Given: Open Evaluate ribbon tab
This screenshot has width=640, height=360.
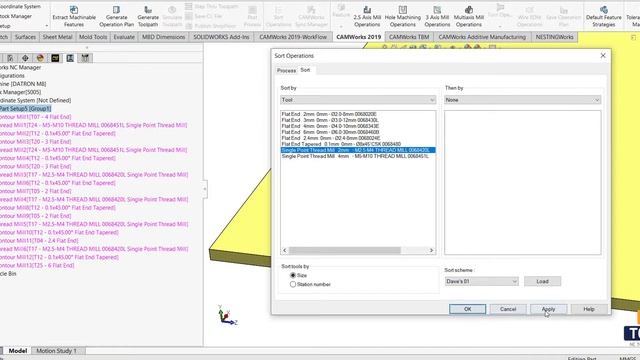Looking at the screenshot, I should pyautogui.click(x=124, y=37).
